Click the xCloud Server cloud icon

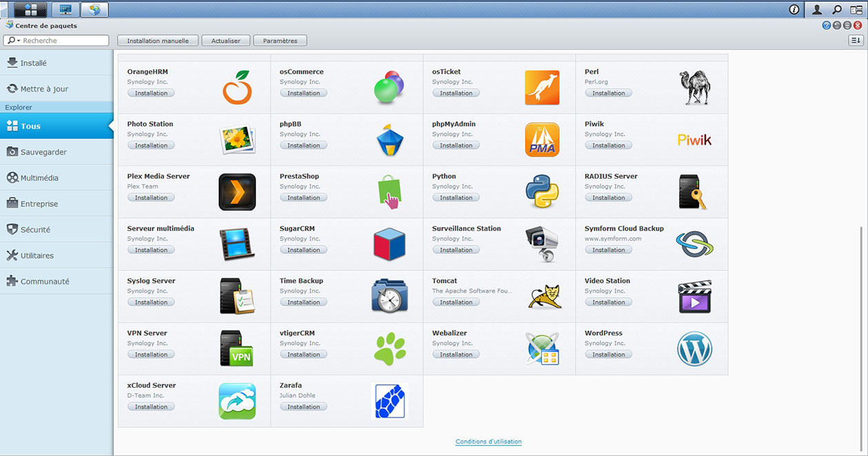[237, 402]
